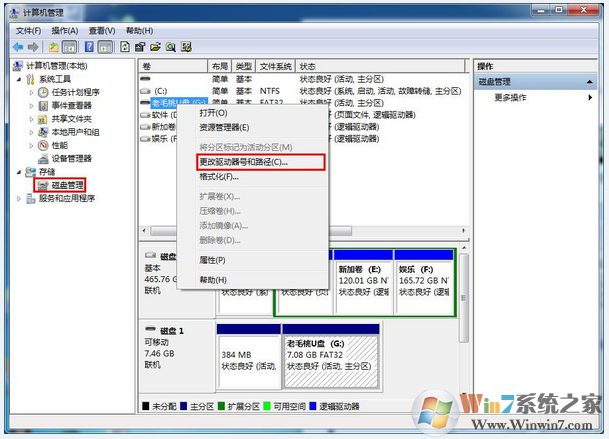
Task: Toggle the show/hide console tree button
Action: click(70, 47)
